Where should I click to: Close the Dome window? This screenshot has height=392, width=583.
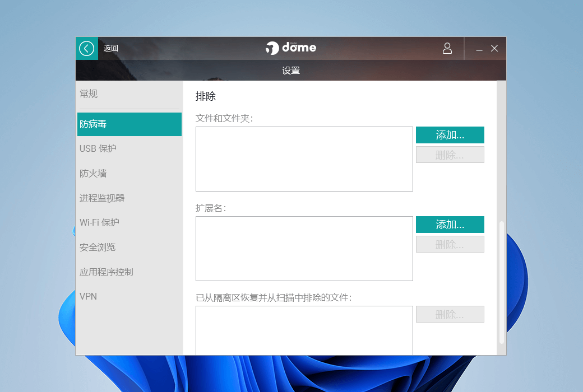pyautogui.click(x=494, y=49)
